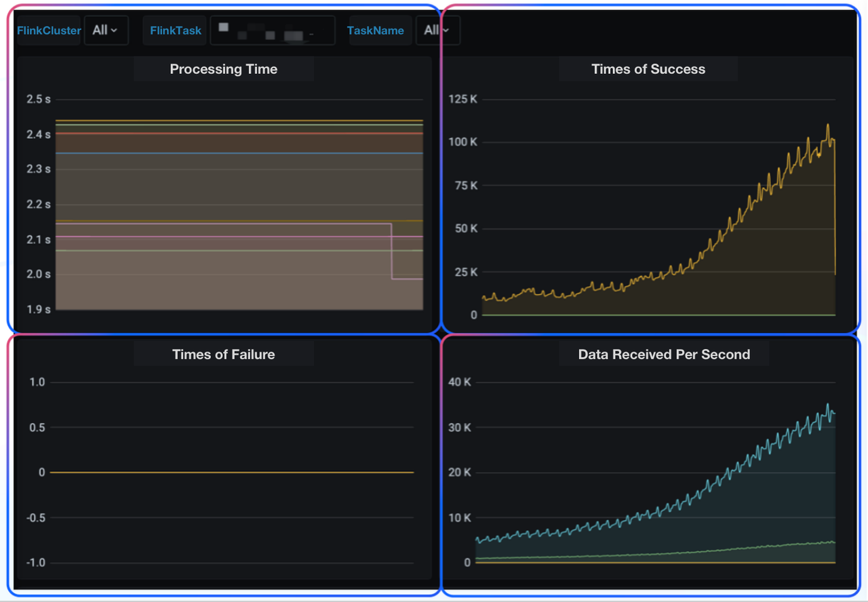Click the FlinkTask variable label
The image size is (868, 602).
click(174, 30)
